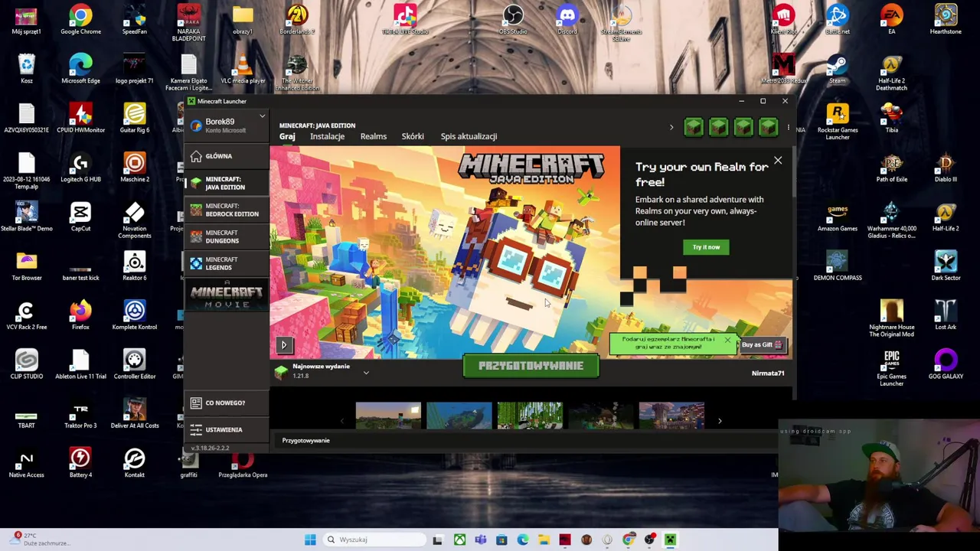This screenshot has width=980, height=551.
Task: Open Minecraft Legends in the sidebar
Action: pyautogui.click(x=225, y=263)
